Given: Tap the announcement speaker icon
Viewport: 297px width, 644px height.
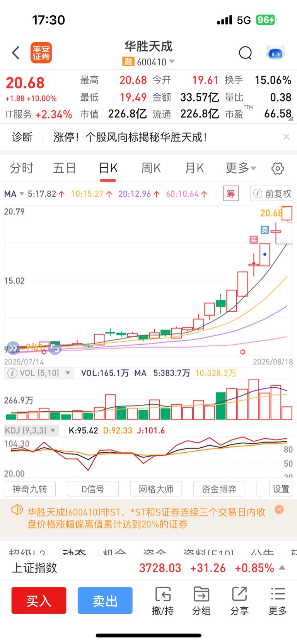Looking at the screenshot, I should pos(17,510).
